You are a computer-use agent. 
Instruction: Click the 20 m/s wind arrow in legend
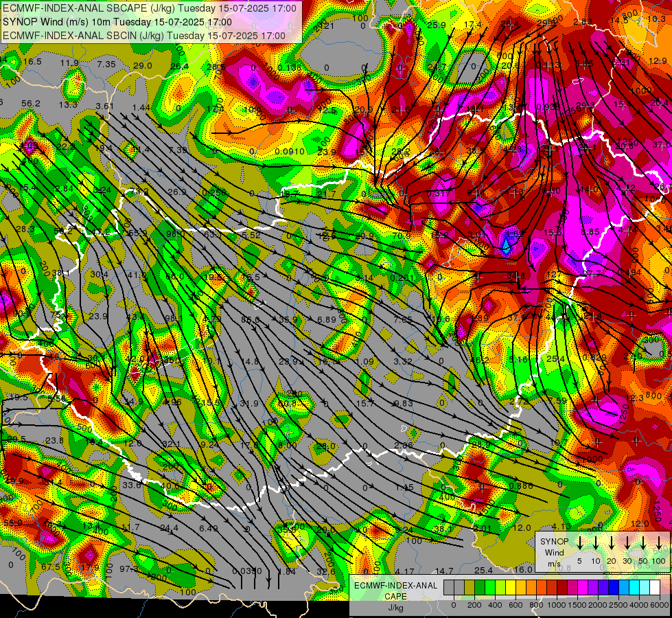point(612,543)
